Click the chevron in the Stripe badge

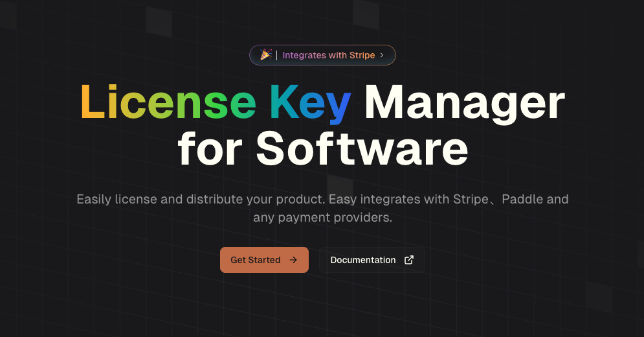pyautogui.click(x=382, y=55)
